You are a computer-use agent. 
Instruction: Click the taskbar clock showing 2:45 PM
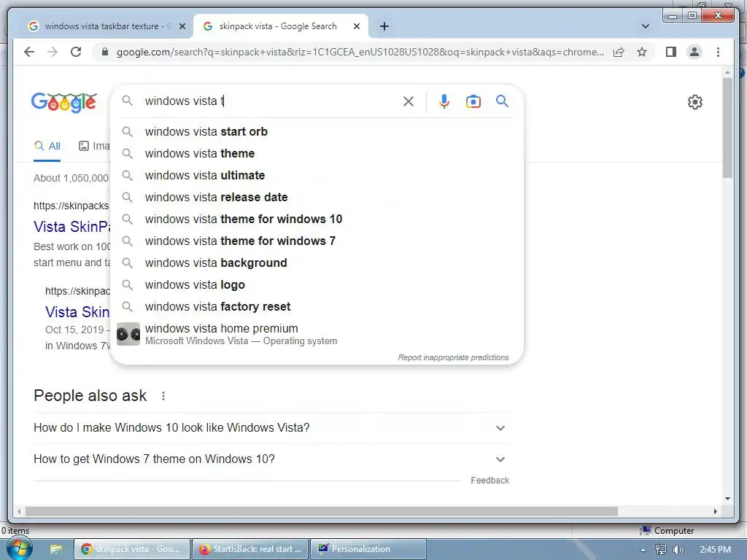click(x=715, y=550)
